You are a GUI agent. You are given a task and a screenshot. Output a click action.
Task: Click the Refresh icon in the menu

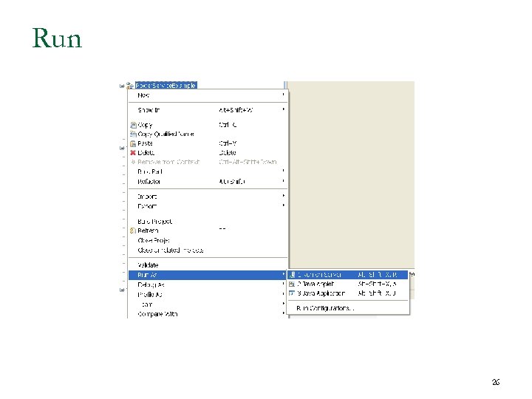[133, 231]
